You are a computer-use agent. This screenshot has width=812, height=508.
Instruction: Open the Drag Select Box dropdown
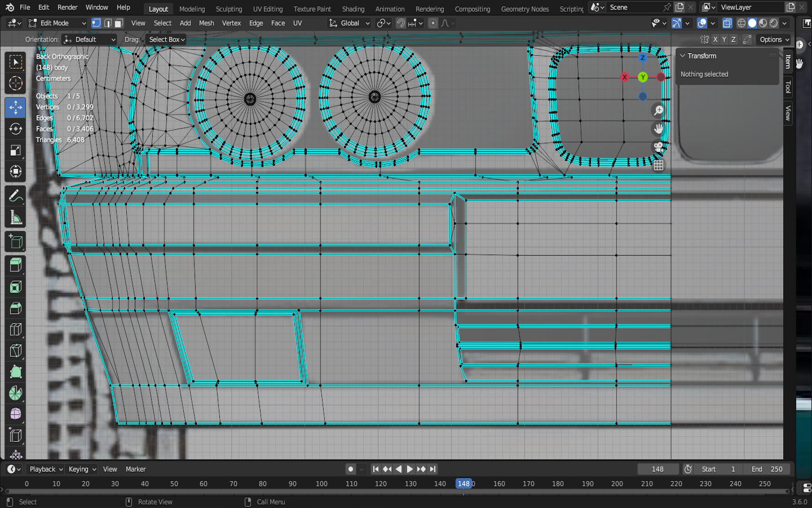point(166,40)
